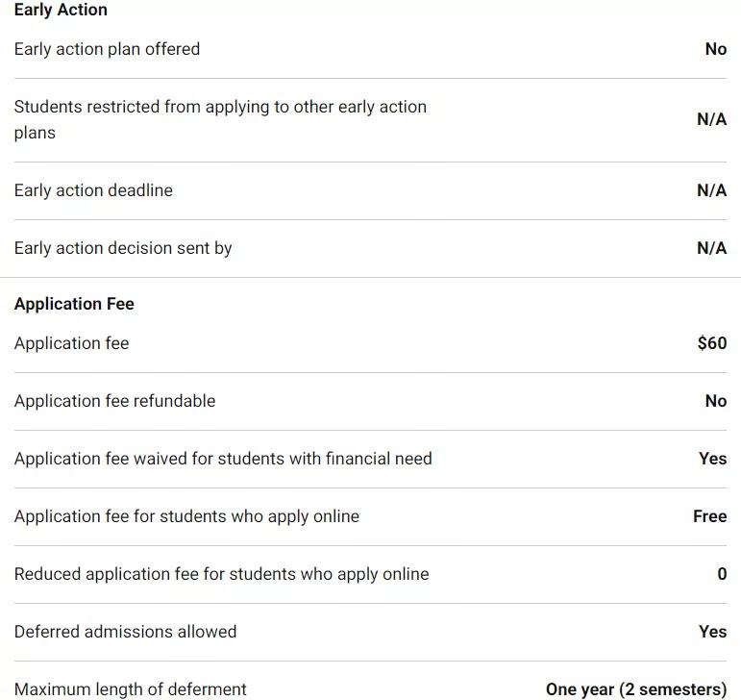Screen dimensions: 741x700
Task: Click the 'Yes' value for deferred admissions
Action: 712,632
